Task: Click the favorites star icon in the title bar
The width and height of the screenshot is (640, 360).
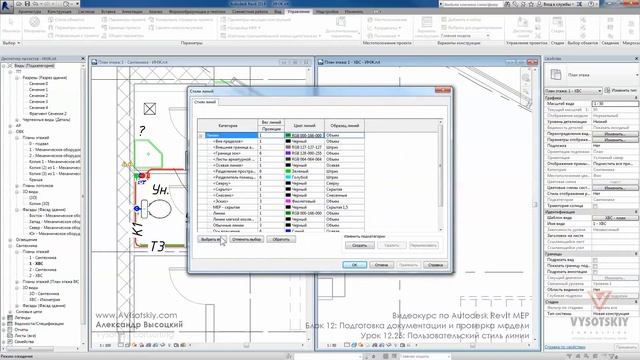Action: click(532, 4)
